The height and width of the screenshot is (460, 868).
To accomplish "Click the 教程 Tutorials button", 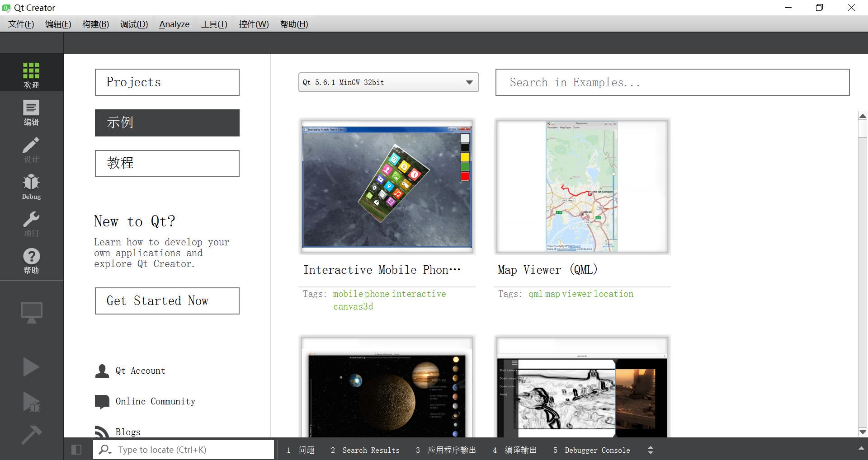I will point(167,164).
